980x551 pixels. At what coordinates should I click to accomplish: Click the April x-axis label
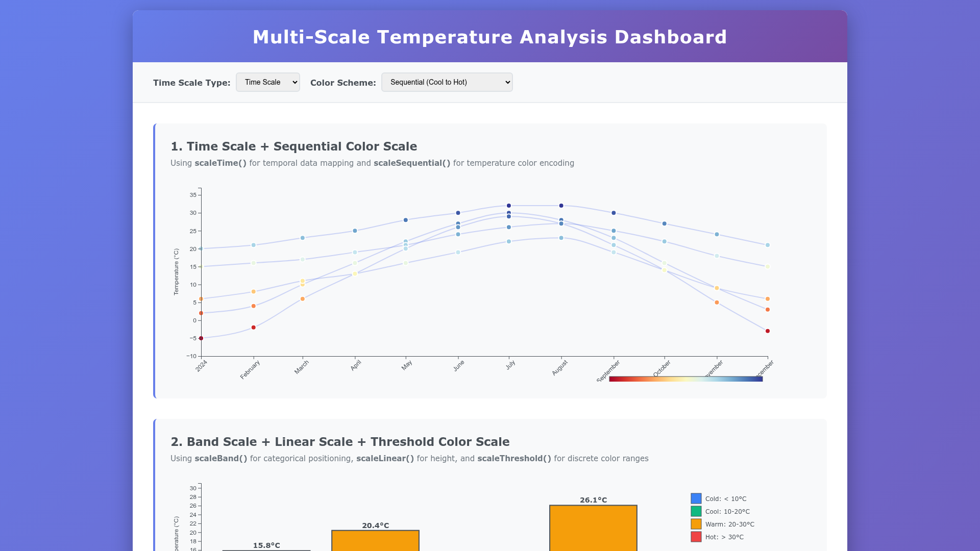click(x=356, y=365)
